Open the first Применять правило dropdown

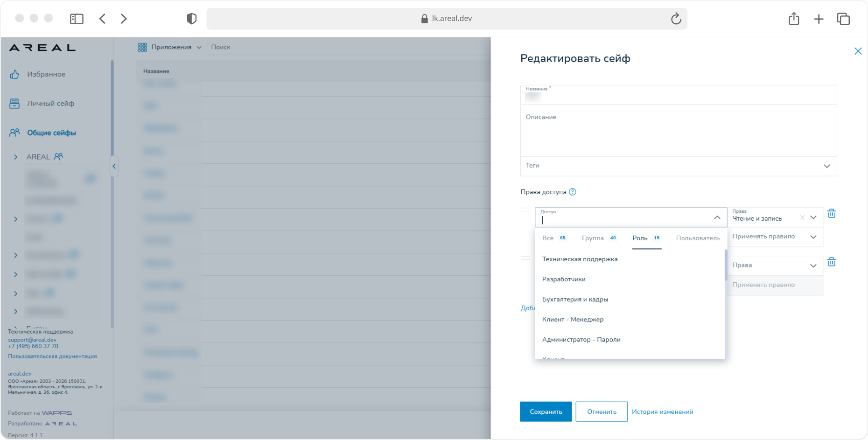point(775,237)
